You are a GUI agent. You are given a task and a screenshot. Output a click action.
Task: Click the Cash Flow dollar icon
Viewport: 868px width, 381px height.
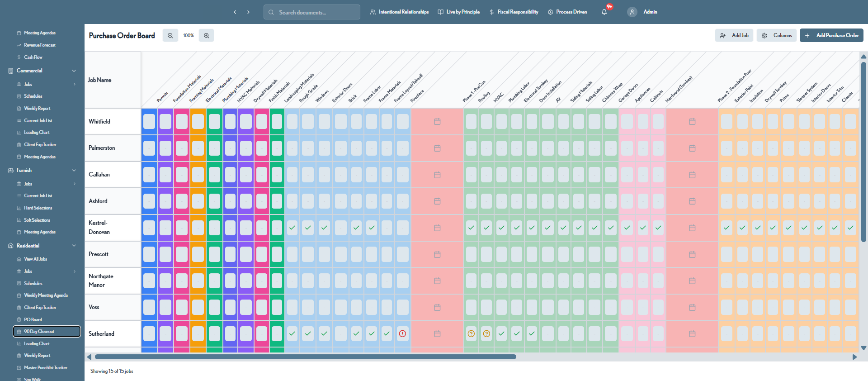point(19,57)
